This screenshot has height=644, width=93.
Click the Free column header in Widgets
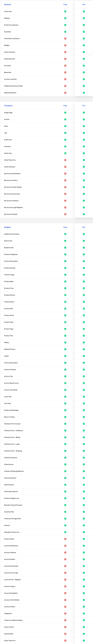click(65, 227)
